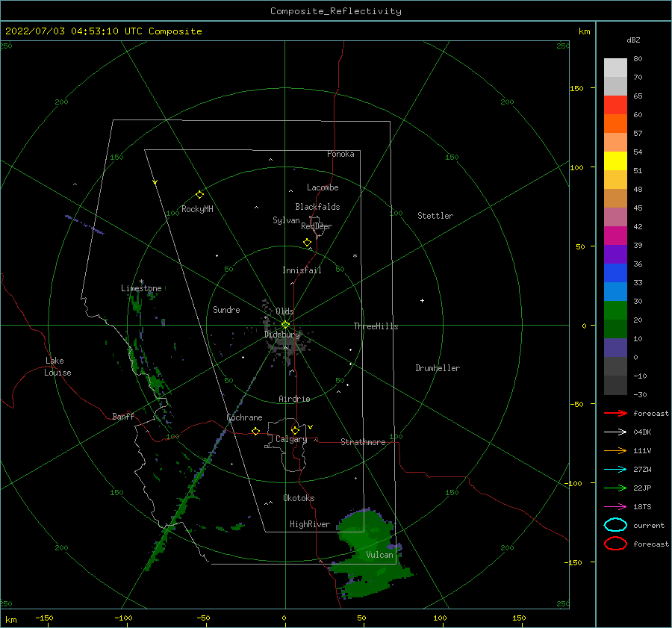Click the magenta color band at 42 dBZ

(x=615, y=235)
